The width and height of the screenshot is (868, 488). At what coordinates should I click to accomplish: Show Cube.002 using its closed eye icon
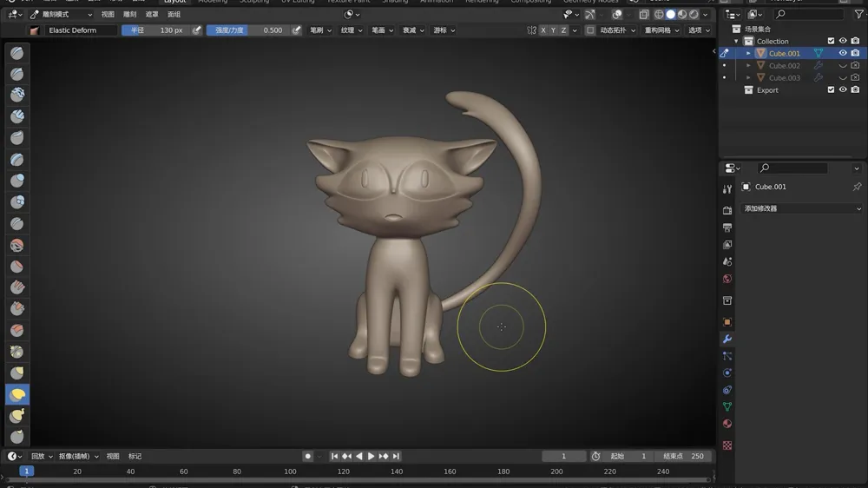(x=843, y=65)
